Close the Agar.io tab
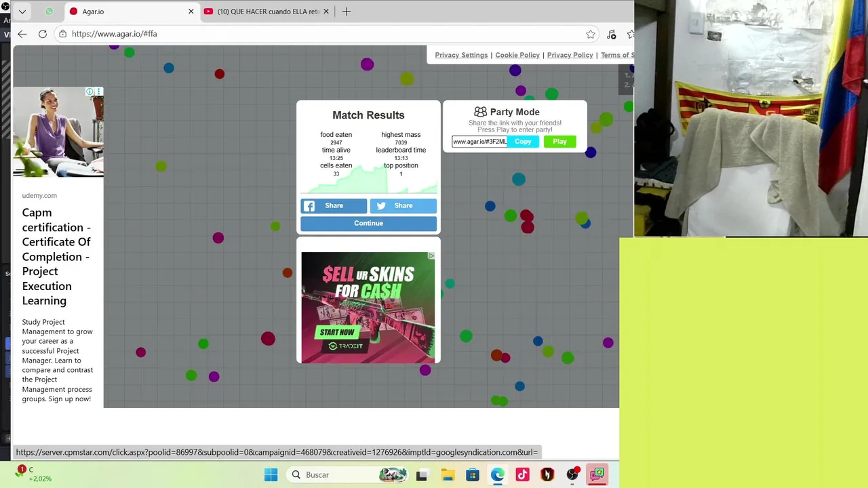The height and width of the screenshot is (488, 868). [191, 12]
